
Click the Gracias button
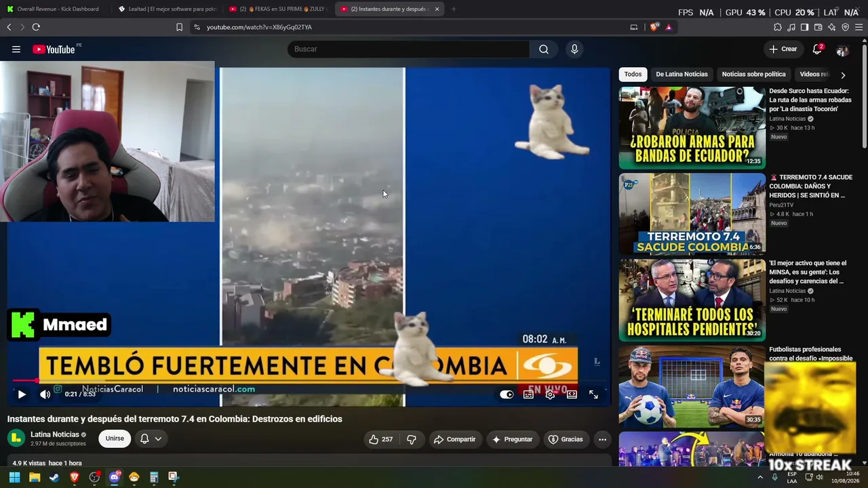coord(566,439)
